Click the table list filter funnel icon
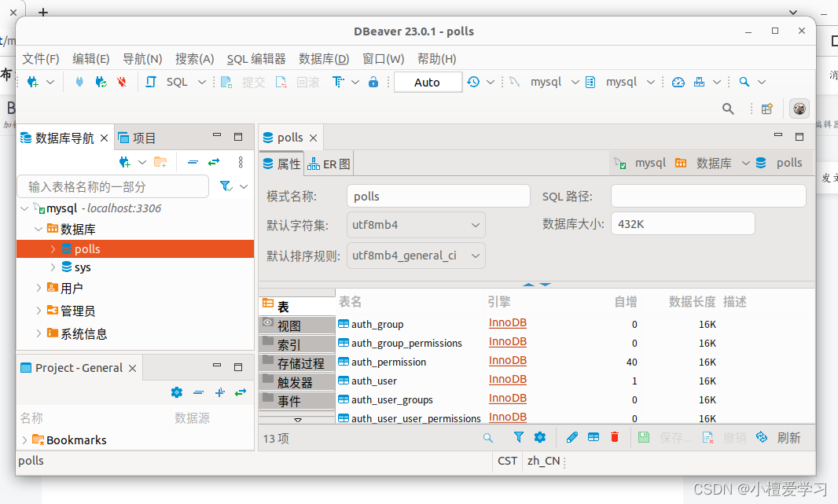This screenshot has height=504, width=838. [518, 437]
